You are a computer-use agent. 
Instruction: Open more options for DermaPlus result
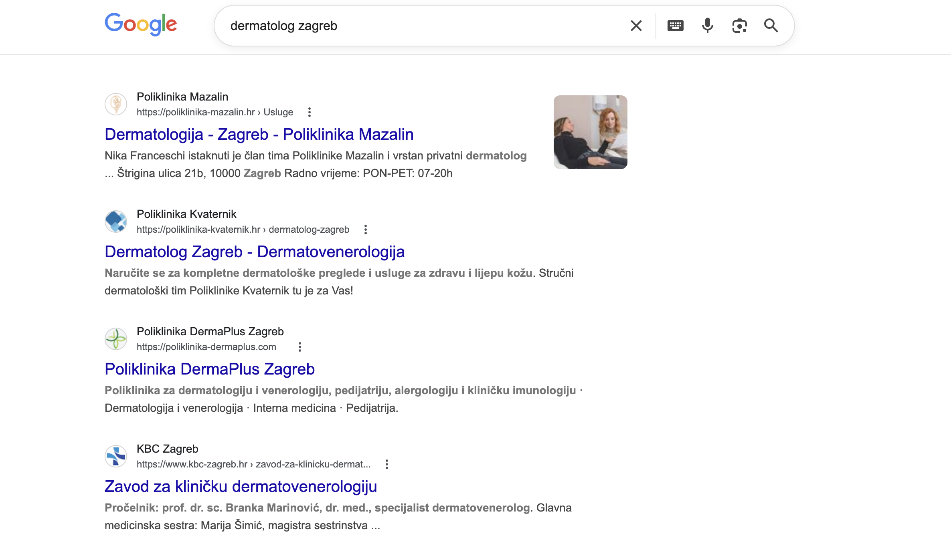point(299,347)
